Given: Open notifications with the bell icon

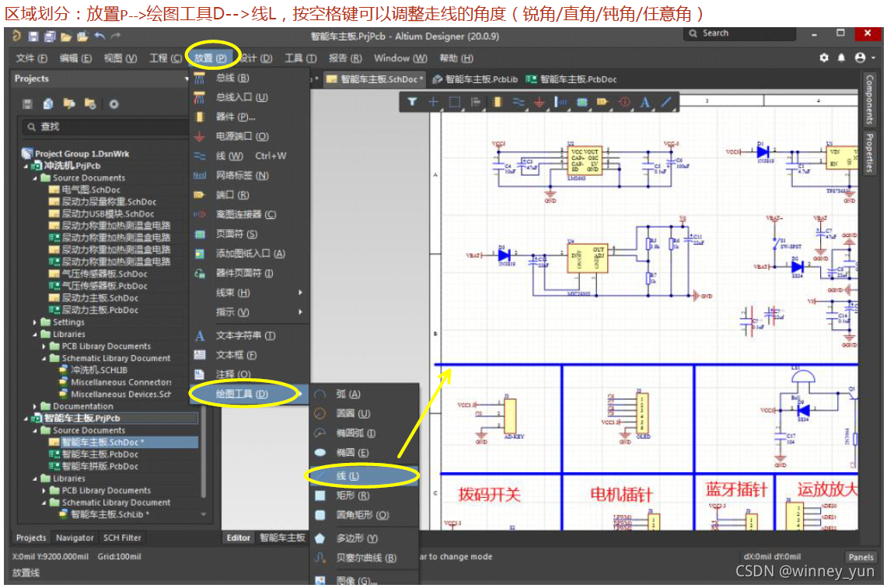Looking at the screenshot, I should [841, 57].
